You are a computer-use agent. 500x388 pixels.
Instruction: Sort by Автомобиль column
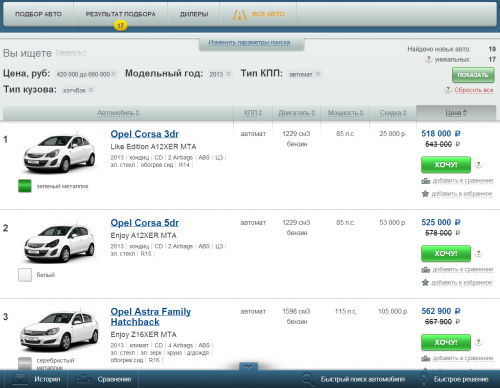pyautogui.click(x=118, y=113)
